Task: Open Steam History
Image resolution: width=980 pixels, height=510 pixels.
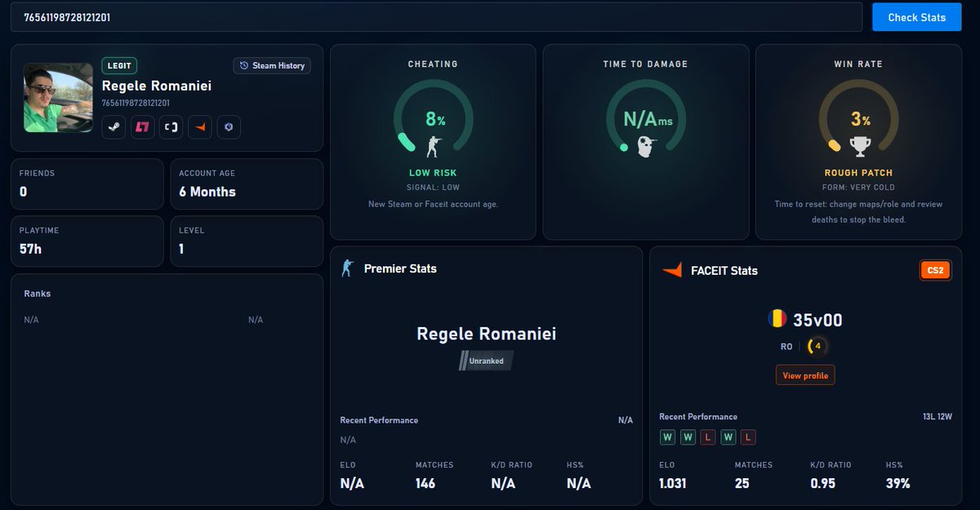Action: 272,65
